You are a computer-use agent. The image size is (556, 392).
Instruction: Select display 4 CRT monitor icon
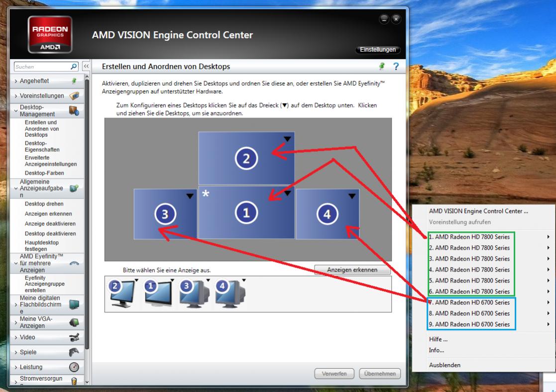230,294
